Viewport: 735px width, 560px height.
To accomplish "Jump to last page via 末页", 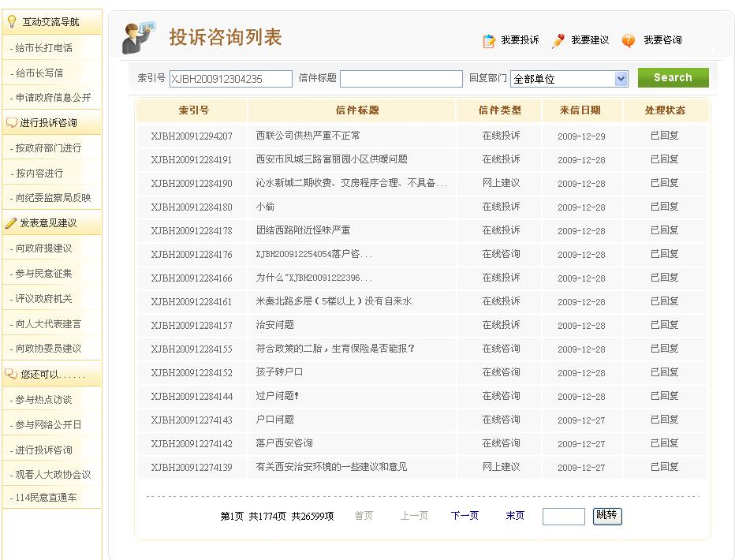I will [x=515, y=516].
